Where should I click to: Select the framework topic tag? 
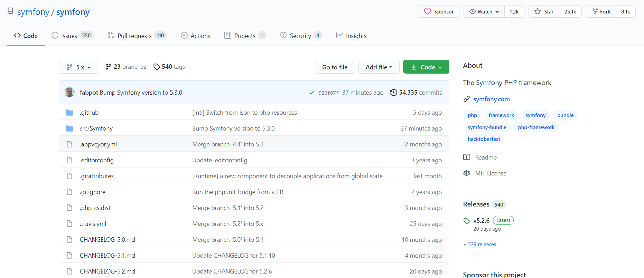(x=501, y=115)
